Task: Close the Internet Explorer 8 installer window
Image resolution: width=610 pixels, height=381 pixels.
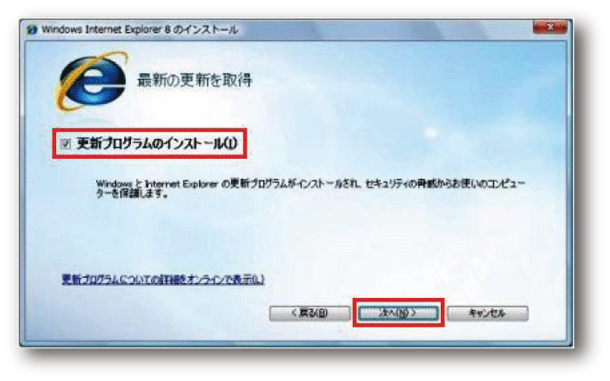Action: [x=550, y=27]
